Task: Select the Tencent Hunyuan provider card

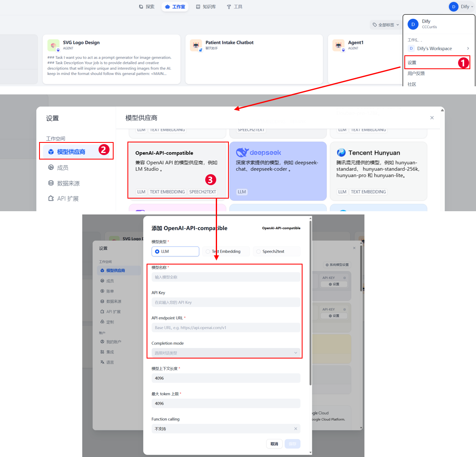Action: (379, 171)
